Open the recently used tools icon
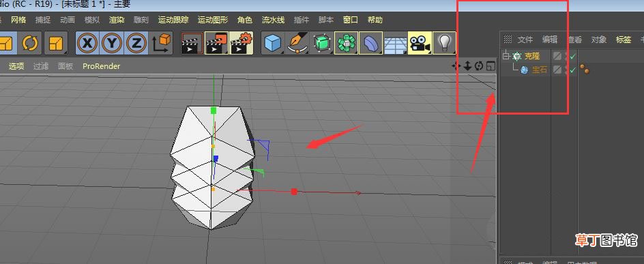Image resolution: width=644 pixels, height=264 pixels. click(56, 43)
